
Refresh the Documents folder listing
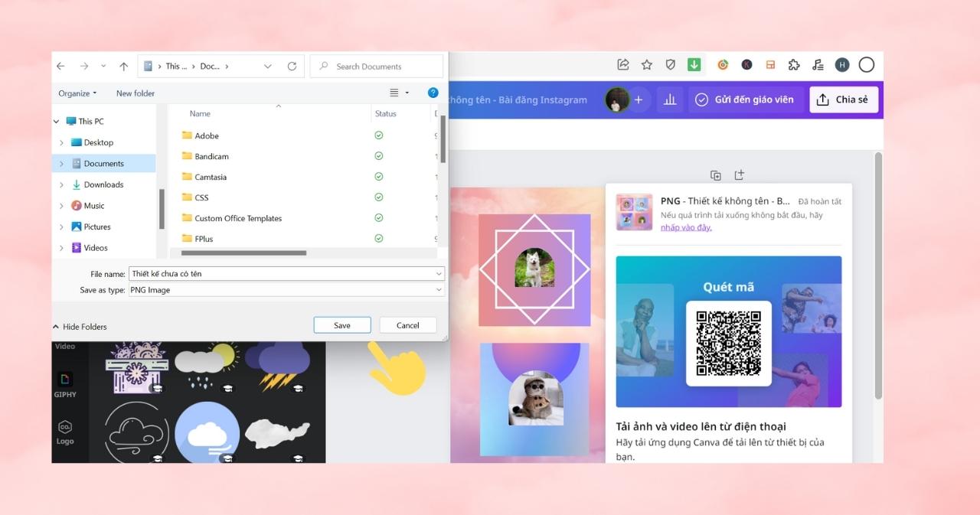click(x=292, y=67)
